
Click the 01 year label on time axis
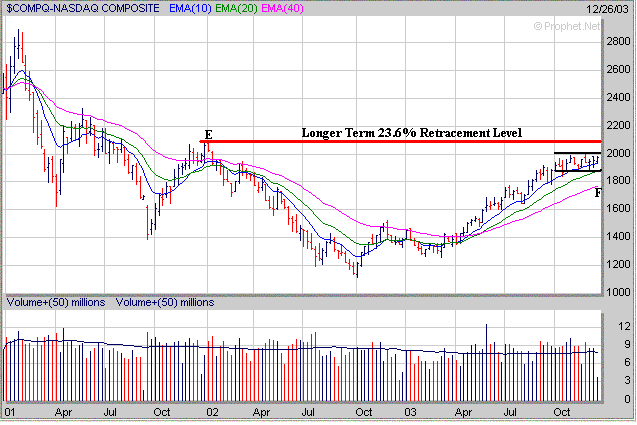pyautogui.click(x=11, y=411)
